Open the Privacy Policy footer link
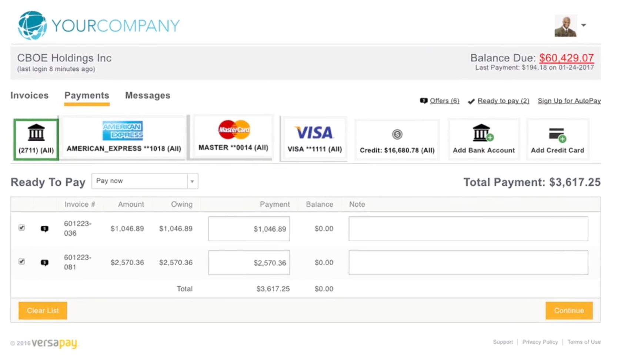The width and height of the screenshot is (628, 364). click(540, 342)
